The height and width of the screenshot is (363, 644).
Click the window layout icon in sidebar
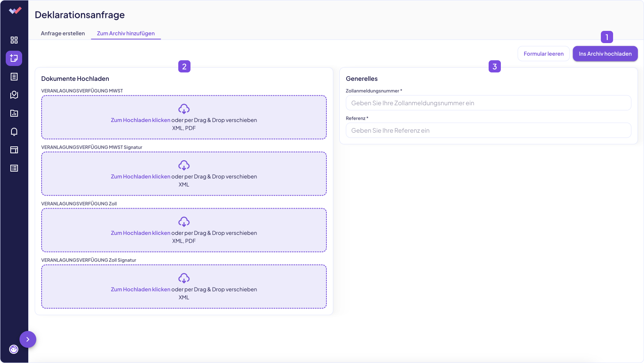click(x=14, y=150)
